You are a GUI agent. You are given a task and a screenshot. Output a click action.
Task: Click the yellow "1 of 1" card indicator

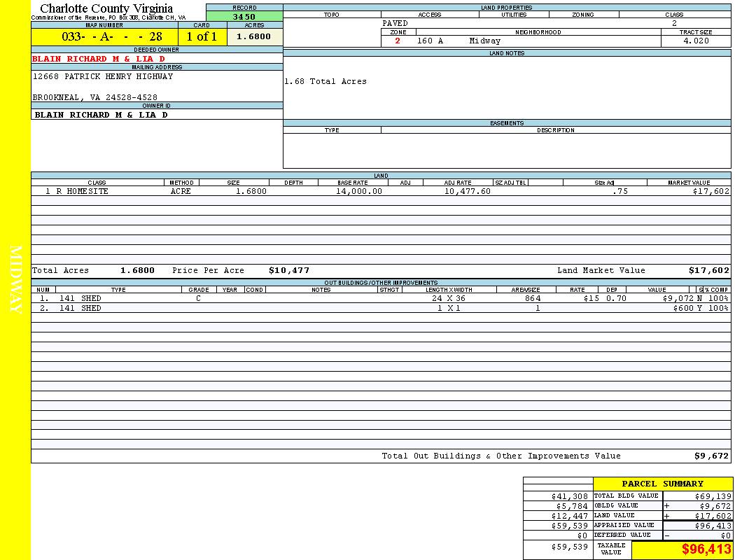202,37
